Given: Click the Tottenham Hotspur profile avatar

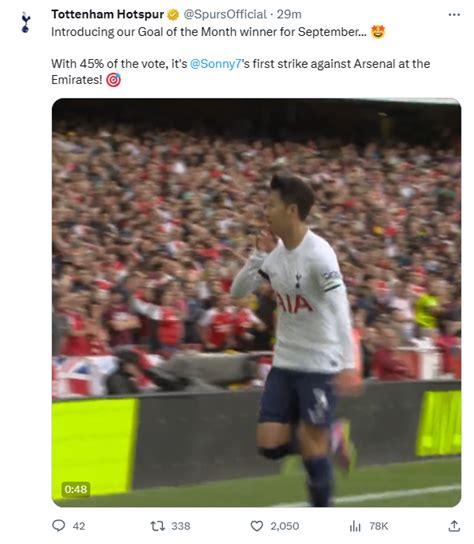Looking at the screenshot, I should click(x=25, y=22).
